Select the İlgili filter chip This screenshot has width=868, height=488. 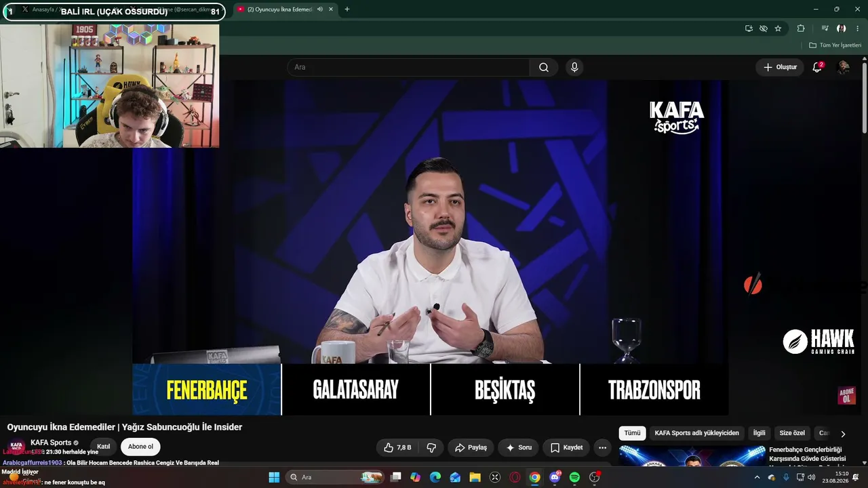(759, 433)
